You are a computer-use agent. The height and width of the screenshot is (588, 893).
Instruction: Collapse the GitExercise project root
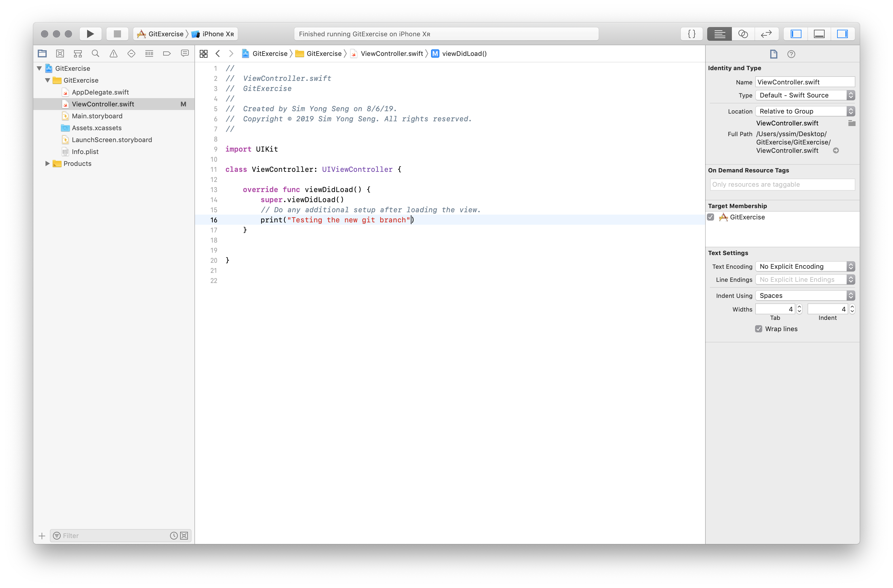click(x=40, y=68)
